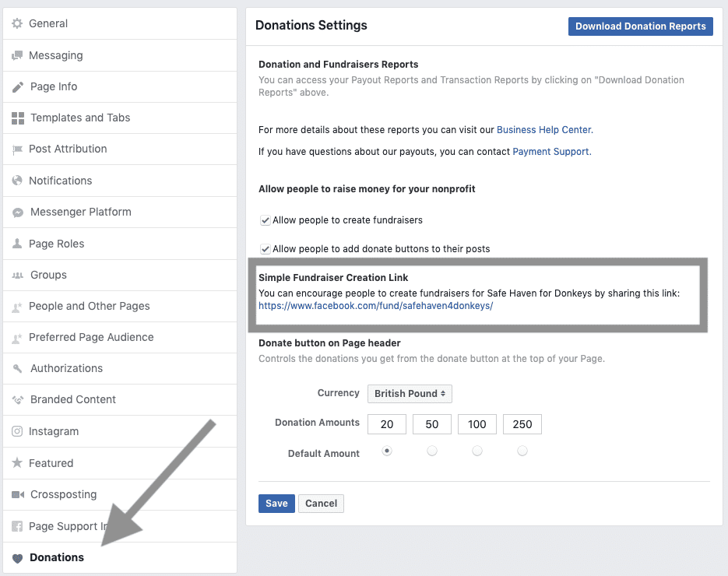Viewport: 728px width, 576px height.
Task: Save the donation settings
Action: coord(276,504)
